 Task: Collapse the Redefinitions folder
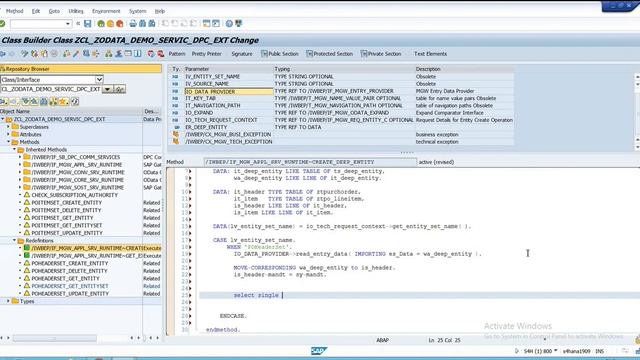pyautogui.click(x=14, y=240)
